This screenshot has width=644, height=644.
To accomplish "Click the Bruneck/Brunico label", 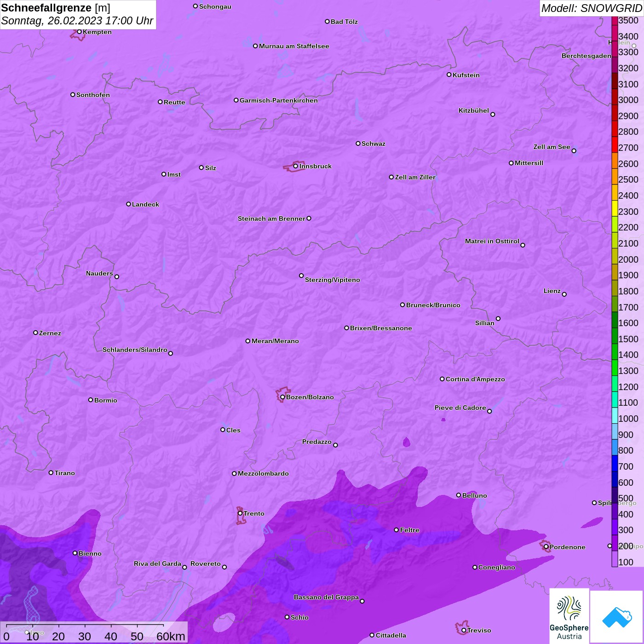I will pos(433,305).
